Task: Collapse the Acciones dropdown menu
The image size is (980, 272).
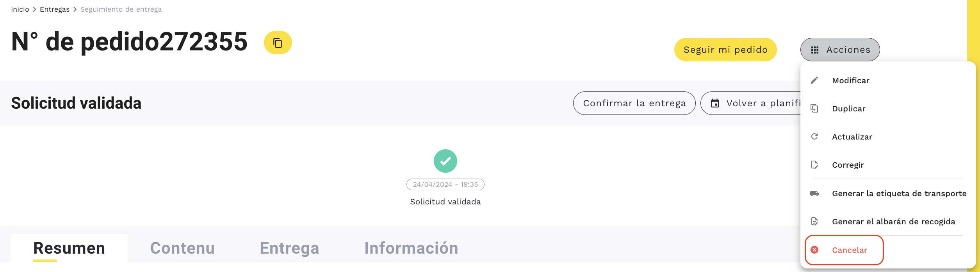Action: pos(840,50)
